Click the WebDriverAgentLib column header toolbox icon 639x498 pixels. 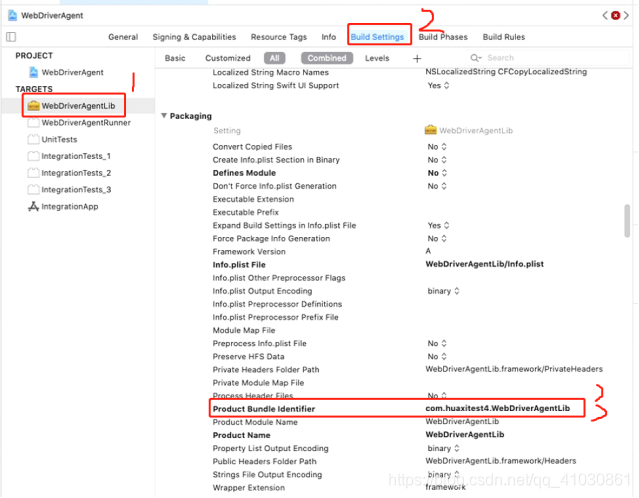click(430, 130)
